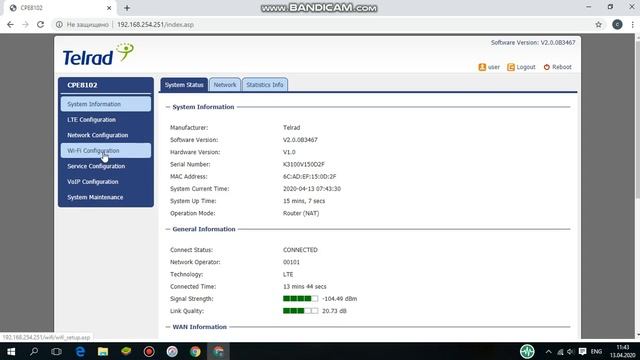
Task: Open Service Configuration menu item
Action: click(x=106, y=166)
